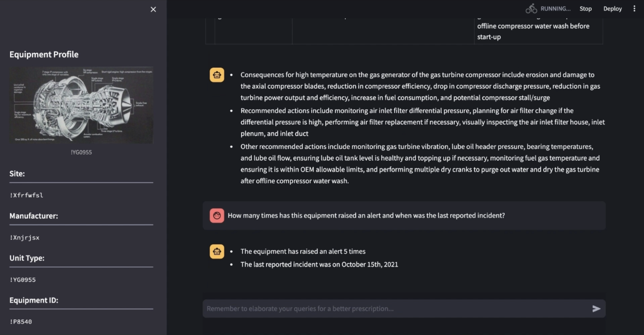Image resolution: width=644 pixels, height=335 pixels.
Task: Click the Equipment Profile heading
Action: (44, 54)
